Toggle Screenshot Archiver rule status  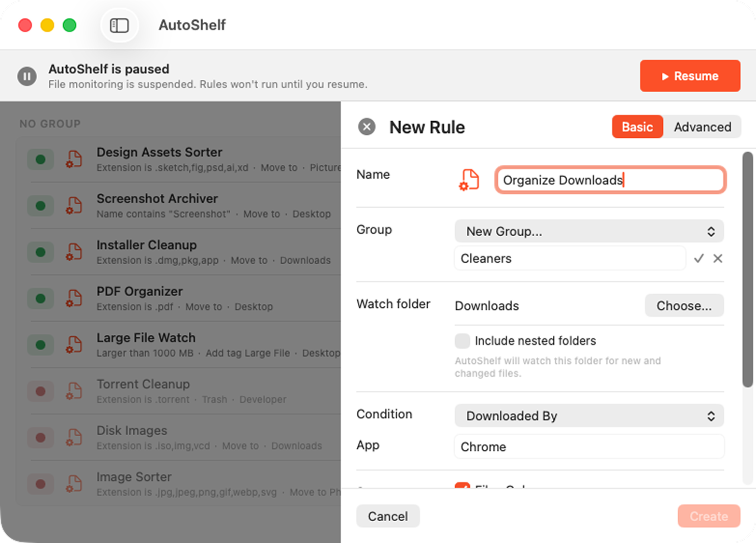41,206
